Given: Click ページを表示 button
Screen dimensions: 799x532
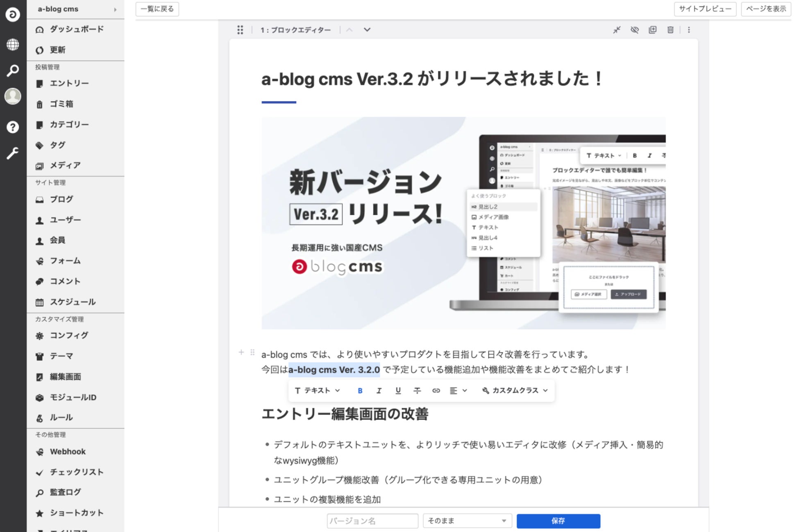Looking at the screenshot, I should (766, 9).
